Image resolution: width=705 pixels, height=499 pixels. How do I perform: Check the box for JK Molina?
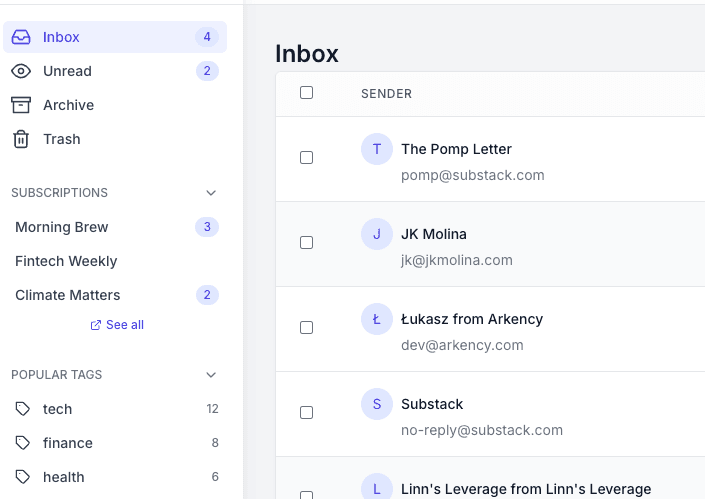click(x=307, y=242)
